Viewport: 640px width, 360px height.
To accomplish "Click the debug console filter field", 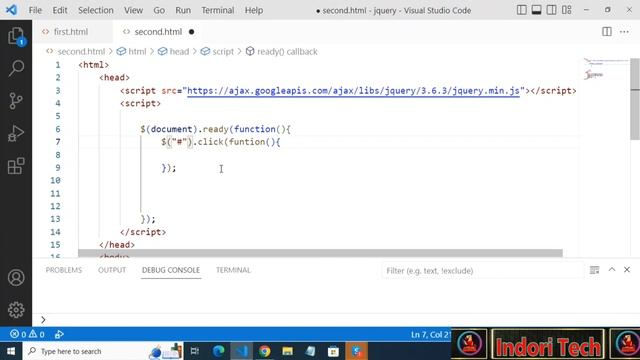I will [482, 271].
